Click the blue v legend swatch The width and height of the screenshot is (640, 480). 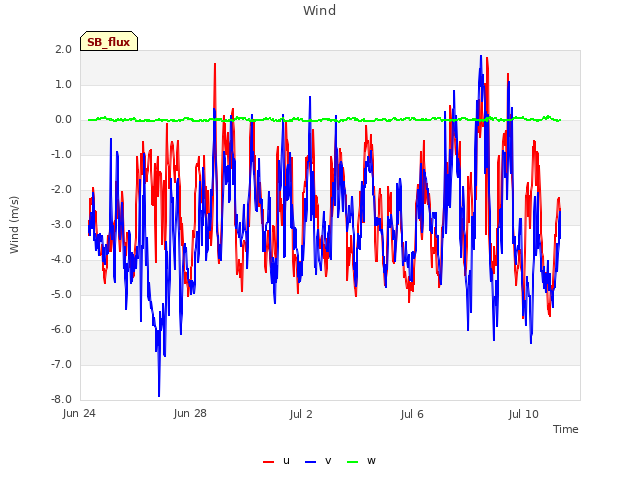311,462
